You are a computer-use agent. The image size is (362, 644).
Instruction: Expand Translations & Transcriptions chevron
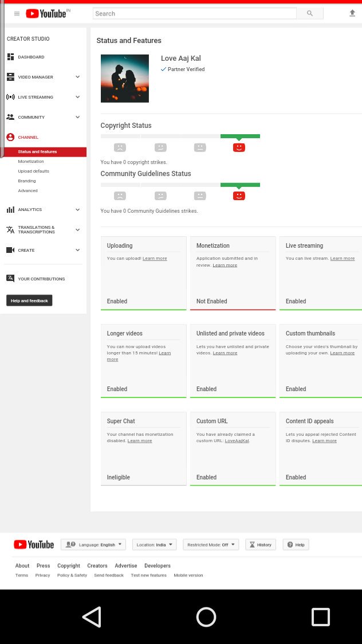tap(77, 229)
